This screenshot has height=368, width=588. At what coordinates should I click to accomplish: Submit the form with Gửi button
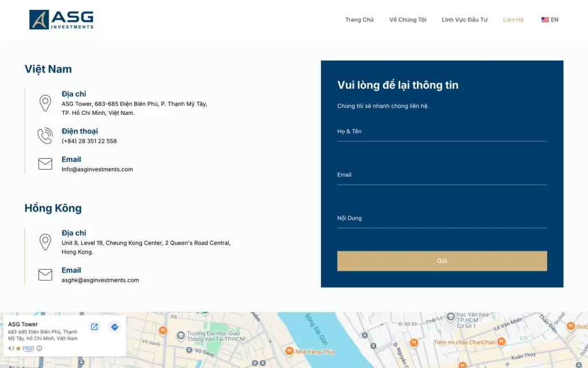point(442,261)
